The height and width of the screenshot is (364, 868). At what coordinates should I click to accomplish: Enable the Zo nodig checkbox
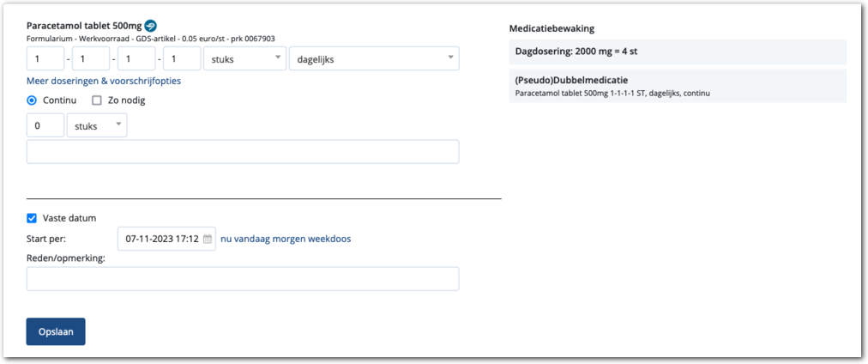[97, 100]
